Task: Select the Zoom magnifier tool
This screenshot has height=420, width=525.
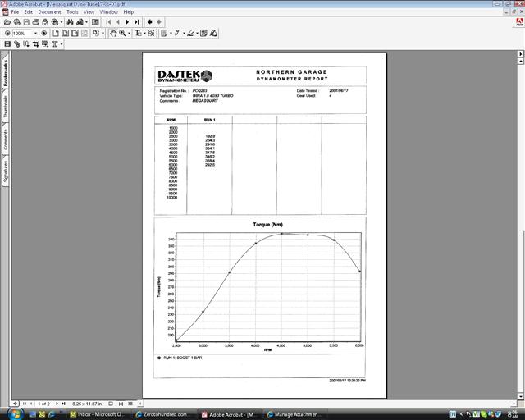Action: (122, 34)
